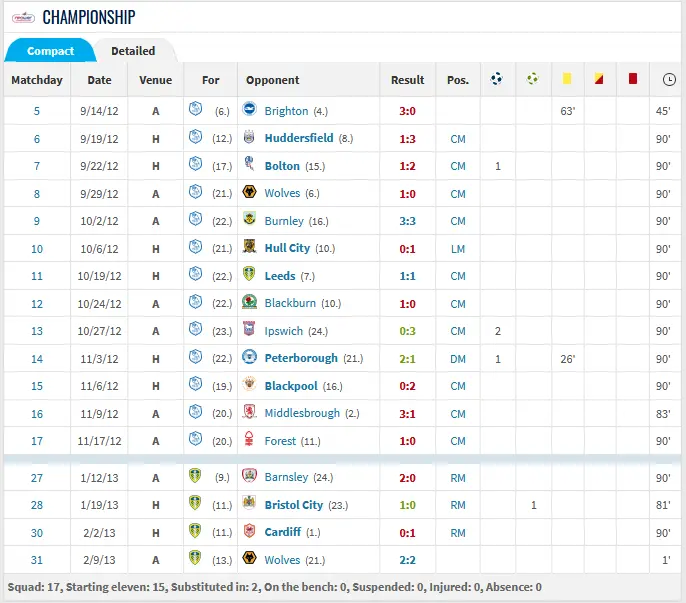
Task: Select the Compact tab
Action: coord(50,51)
